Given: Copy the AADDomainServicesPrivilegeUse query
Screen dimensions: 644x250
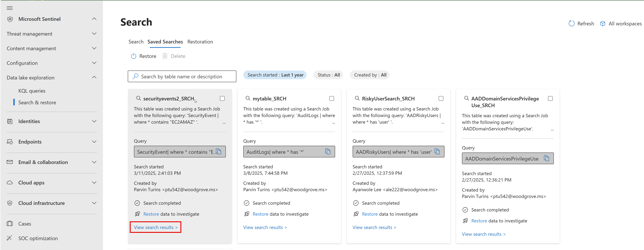Looking at the screenshot, I should [x=546, y=158].
